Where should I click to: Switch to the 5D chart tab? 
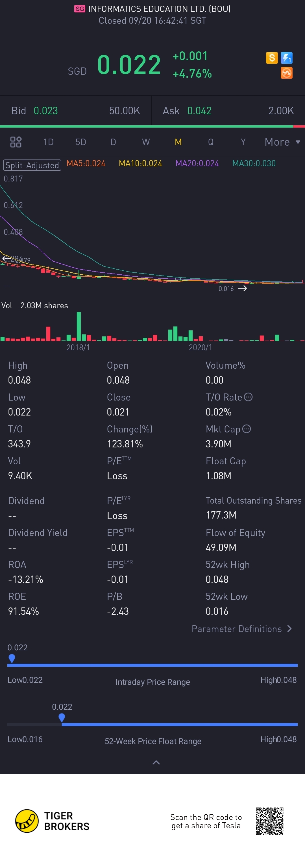tap(81, 142)
